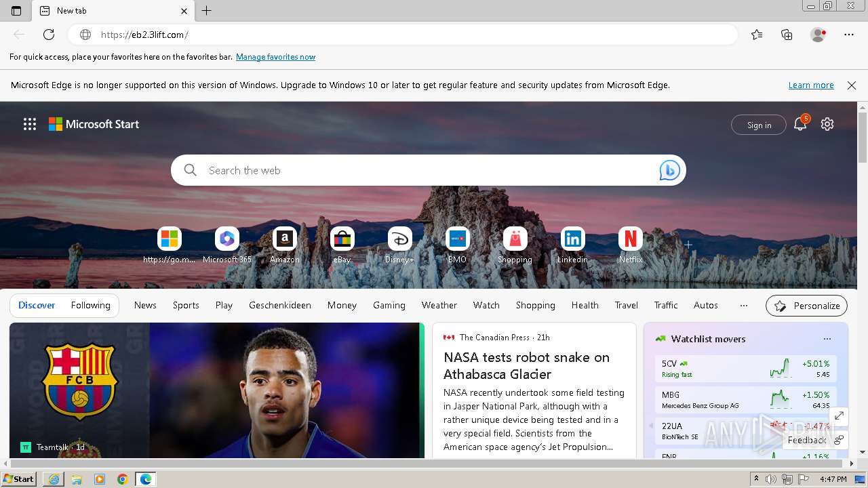Click the Microsoft Start logo
Screen dimensions: 868x488
tap(94, 124)
